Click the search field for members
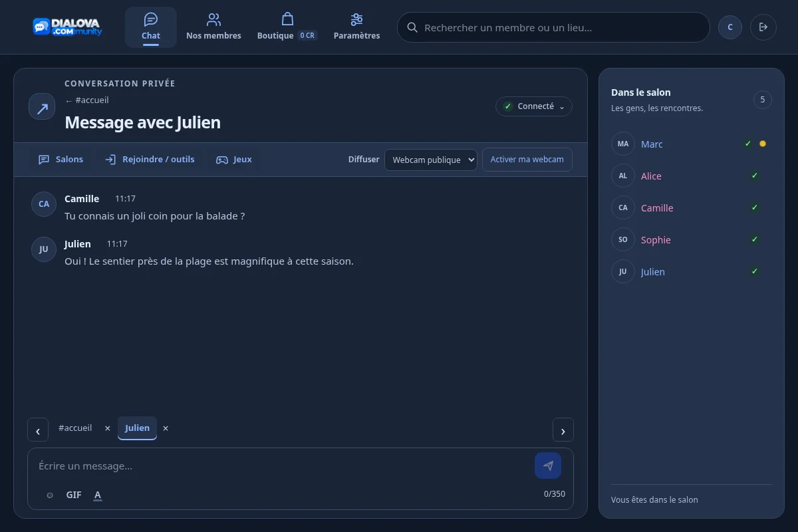The image size is (798, 532). 553,27
